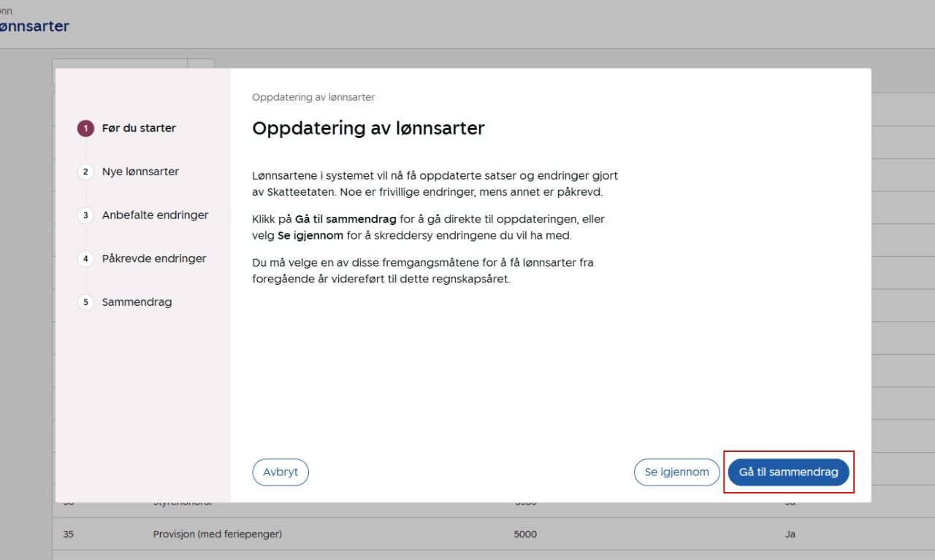Select the 'Provisjon (med feriepenger)' table row

217,534
